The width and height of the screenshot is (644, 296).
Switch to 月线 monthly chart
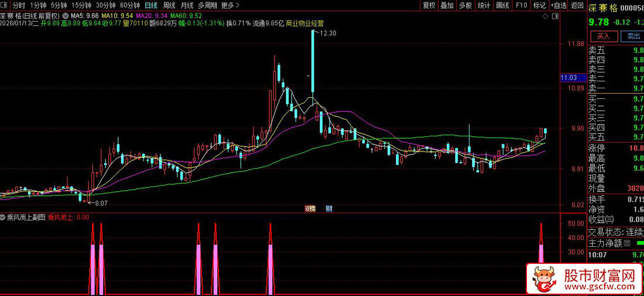[187, 5]
